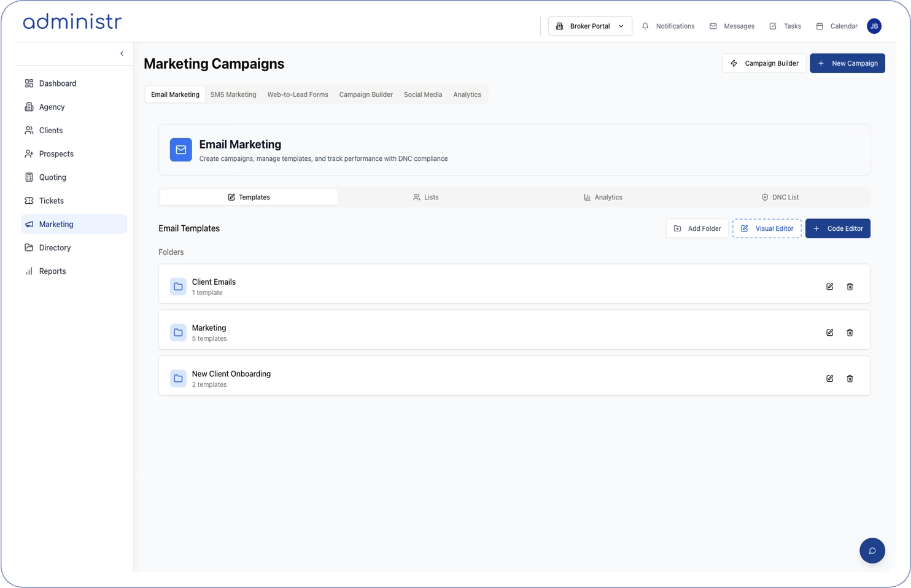Delete the Client Emails folder via trash icon
This screenshot has width=911, height=588.
pyautogui.click(x=850, y=287)
